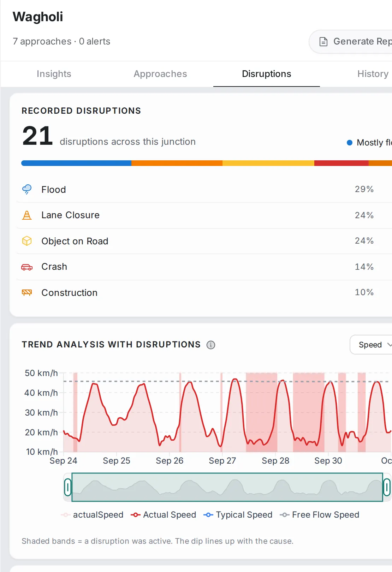This screenshot has width=392, height=572.
Task: Click the yellow Object on Road bar segment
Action: [x=268, y=163]
